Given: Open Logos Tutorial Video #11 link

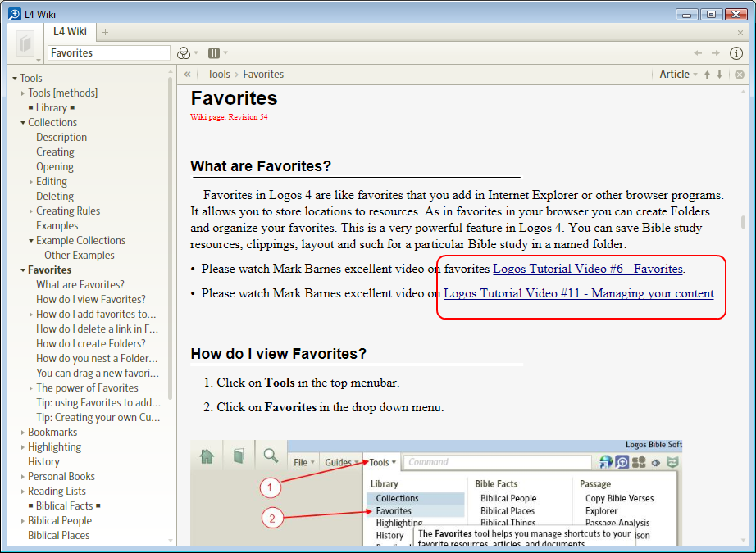Looking at the screenshot, I should coord(579,293).
